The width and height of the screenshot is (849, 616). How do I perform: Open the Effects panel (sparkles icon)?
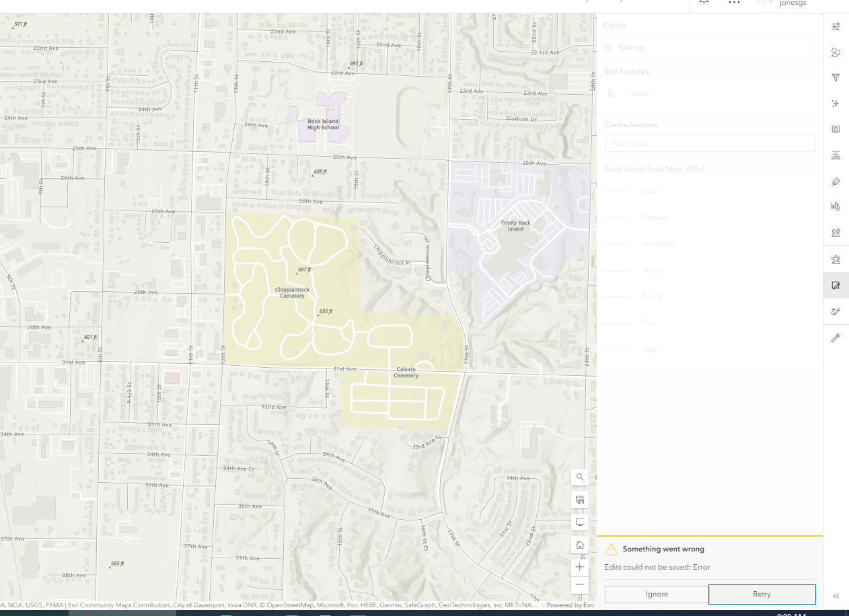click(x=836, y=103)
